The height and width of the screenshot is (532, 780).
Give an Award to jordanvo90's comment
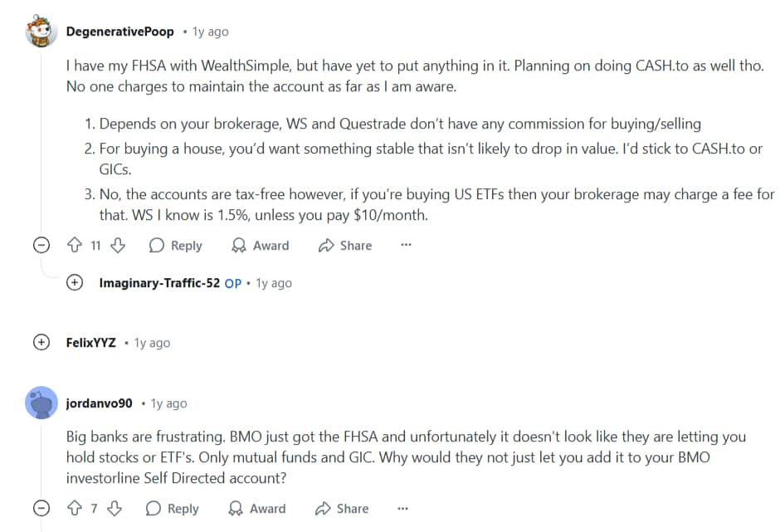[x=256, y=509]
